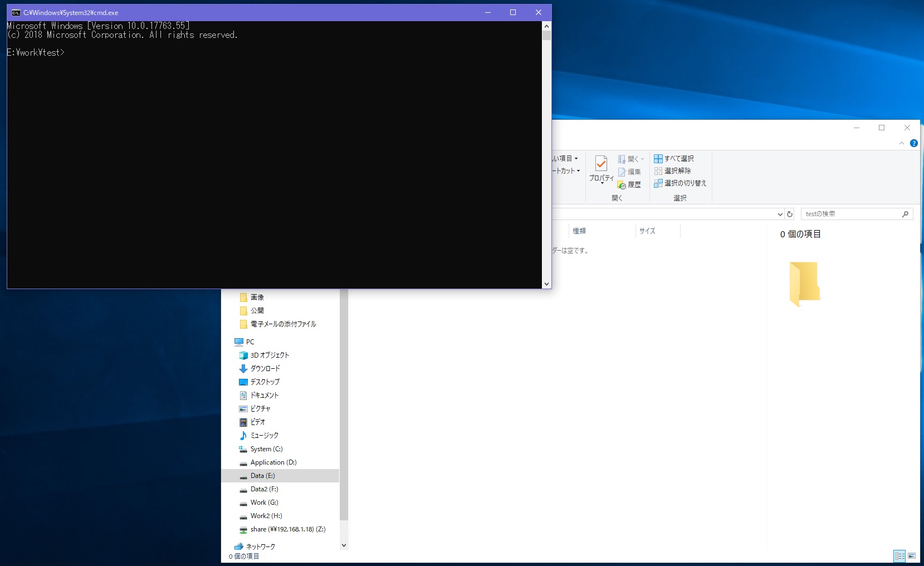Viewport: 924px width, 566px height.
Task: Collapse the Explorer ribbon chevron
Action: [x=902, y=143]
